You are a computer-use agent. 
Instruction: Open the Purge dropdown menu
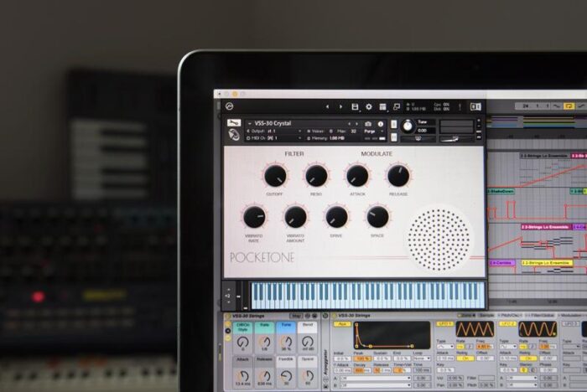point(373,132)
